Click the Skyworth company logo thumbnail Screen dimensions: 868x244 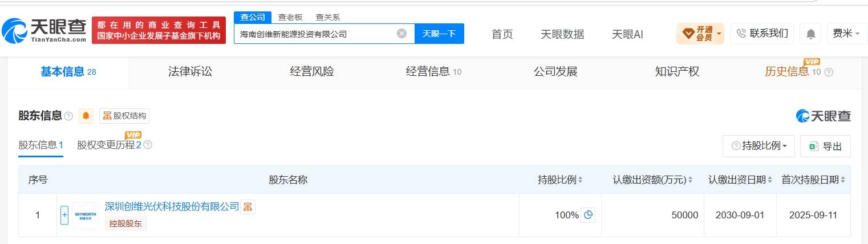[x=86, y=215]
